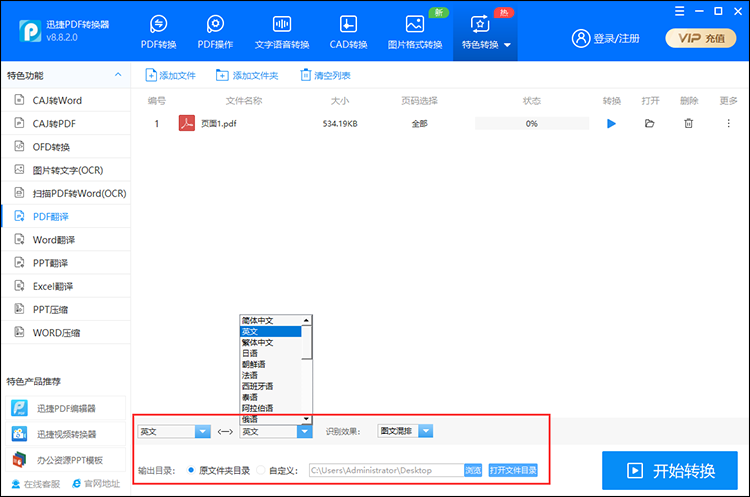Open output folder icon for 页面1.pdf
The height and width of the screenshot is (497, 750).
[650, 123]
